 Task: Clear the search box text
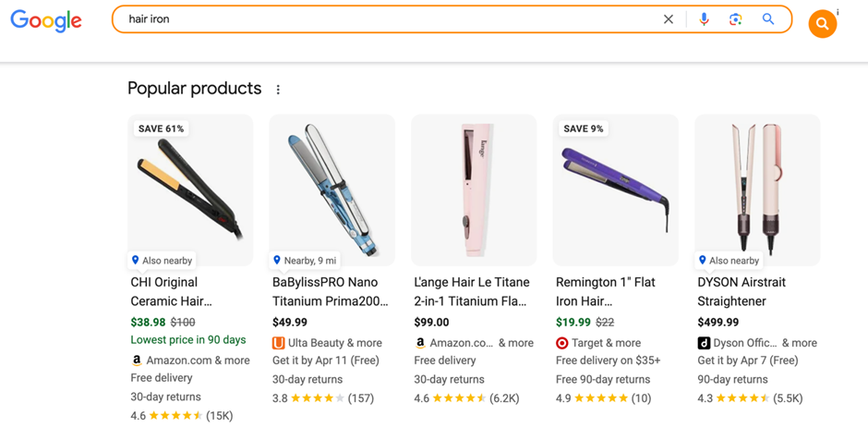click(669, 19)
